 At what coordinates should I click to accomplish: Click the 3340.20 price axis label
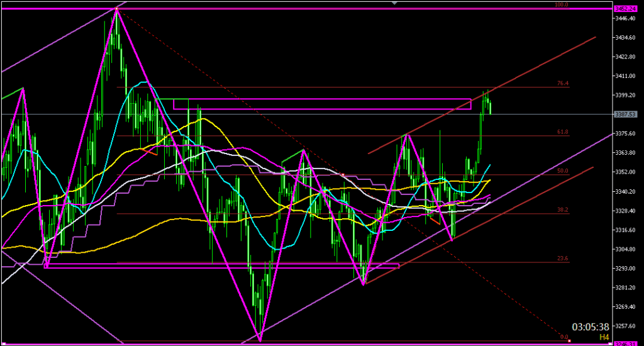tap(625, 191)
